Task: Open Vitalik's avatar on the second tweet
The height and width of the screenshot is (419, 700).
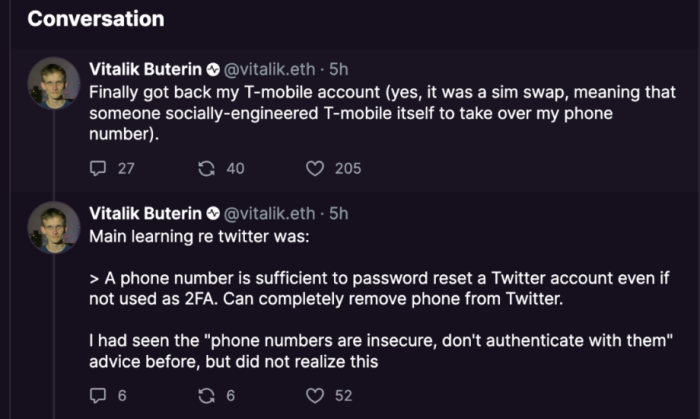Action: pyautogui.click(x=54, y=228)
